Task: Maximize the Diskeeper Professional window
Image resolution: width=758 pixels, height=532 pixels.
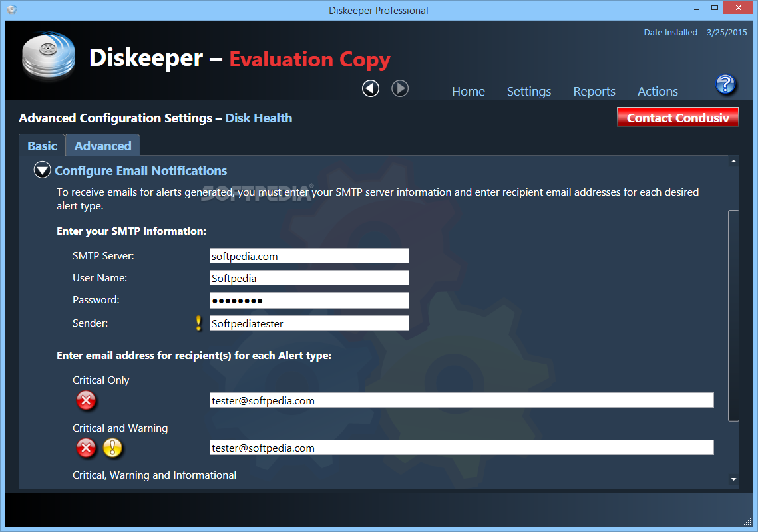Action: tap(715, 8)
